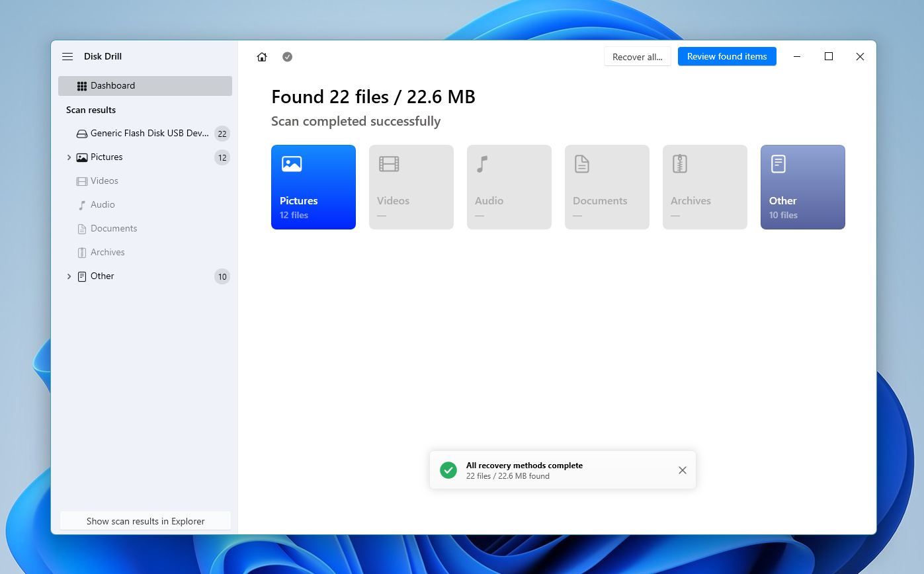Click the Dashboard grid icon
The width and height of the screenshot is (924, 574).
[x=82, y=86]
